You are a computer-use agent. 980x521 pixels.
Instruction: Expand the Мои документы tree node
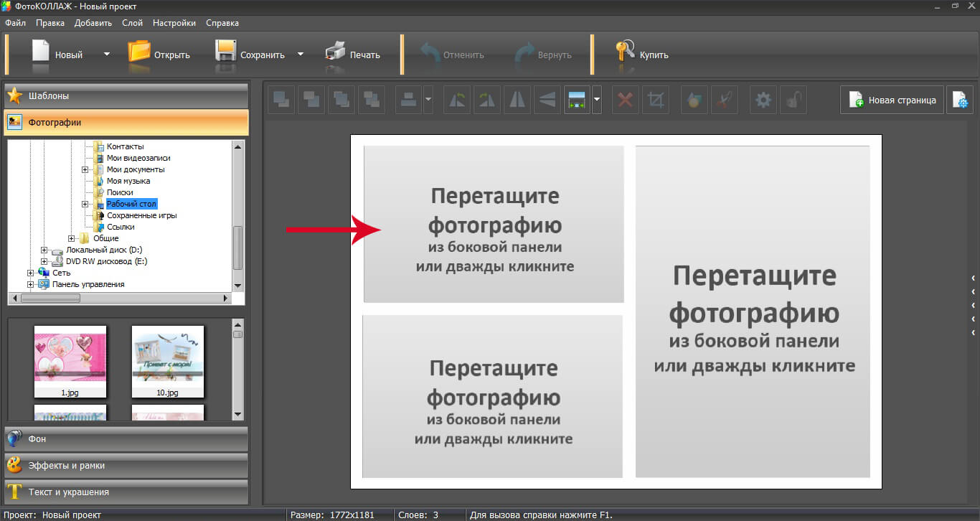point(85,169)
